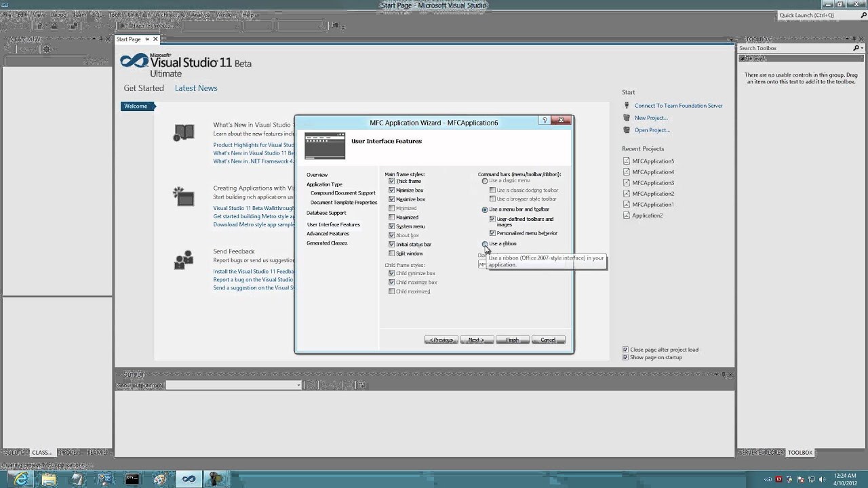The image size is (868, 488).
Task: Open File Explorer from taskbar
Action: [48, 479]
